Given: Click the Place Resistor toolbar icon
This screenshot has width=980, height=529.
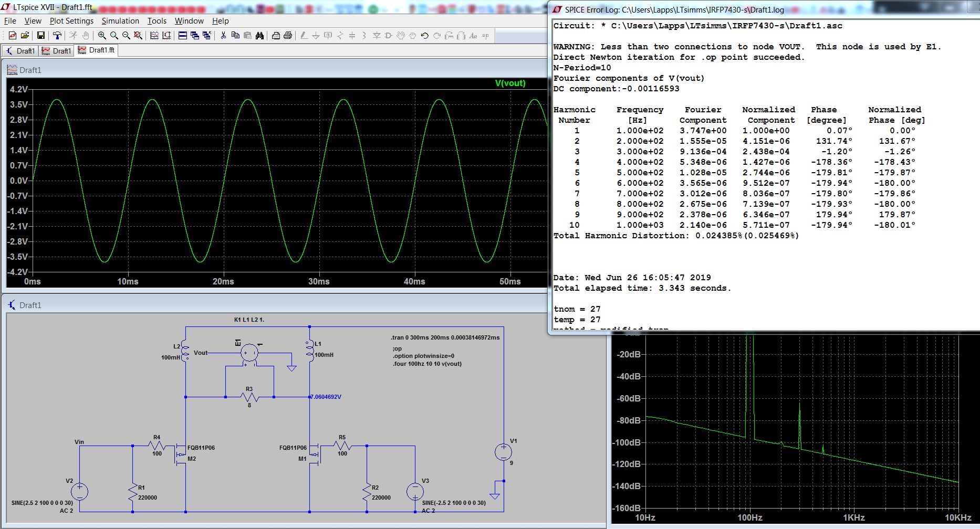Looking at the screenshot, I should pos(340,35).
